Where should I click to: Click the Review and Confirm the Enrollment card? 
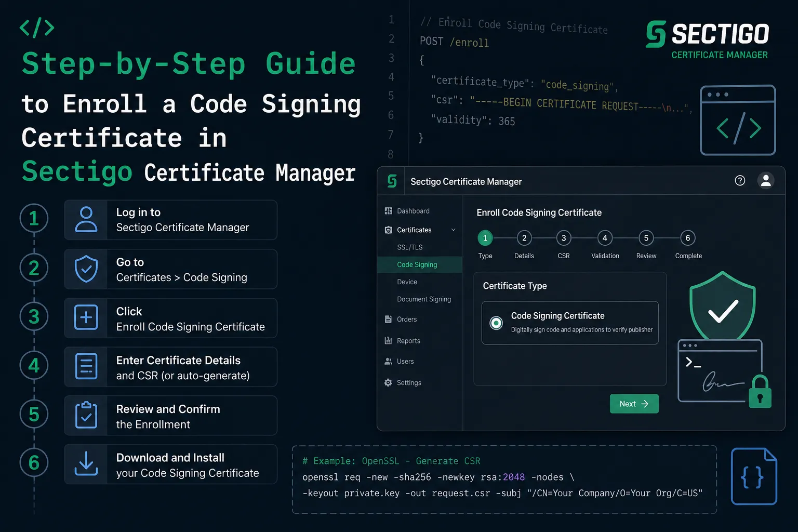[170, 416]
